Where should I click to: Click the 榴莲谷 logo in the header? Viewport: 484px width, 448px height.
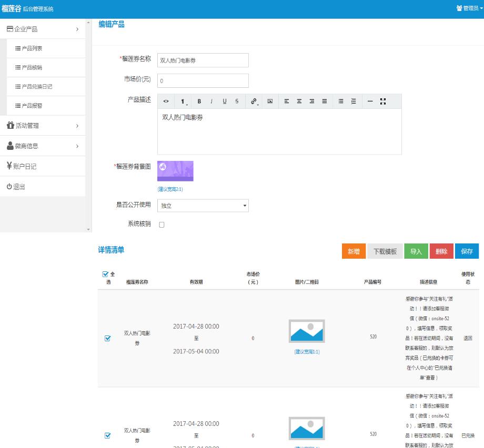pyautogui.click(x=11, y=8)
